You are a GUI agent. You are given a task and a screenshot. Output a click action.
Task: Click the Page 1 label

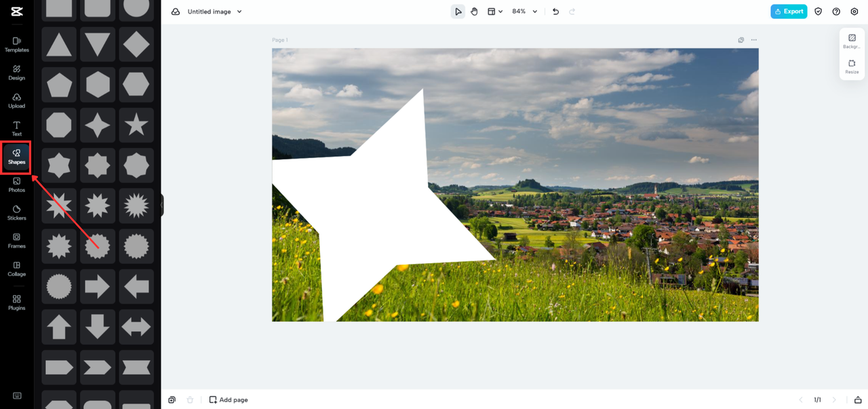tap(279, 40)
